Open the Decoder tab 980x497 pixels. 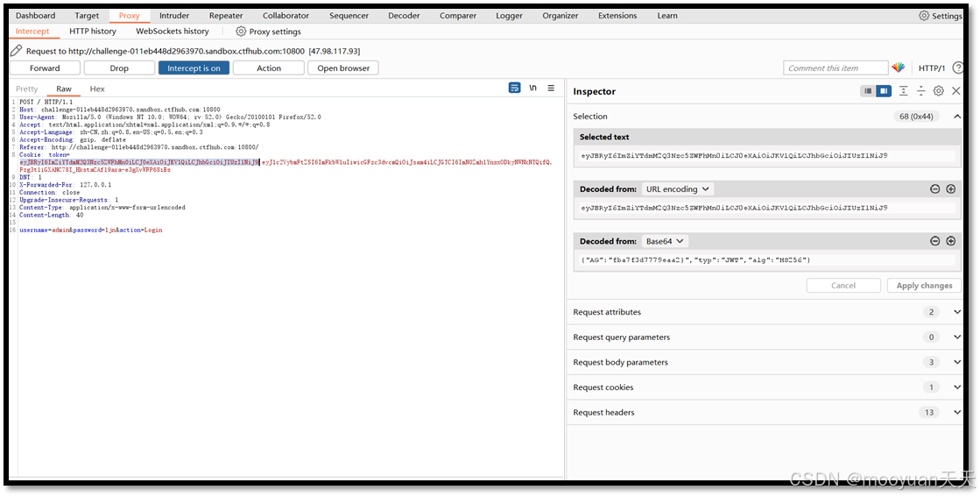tap(404, 16)
